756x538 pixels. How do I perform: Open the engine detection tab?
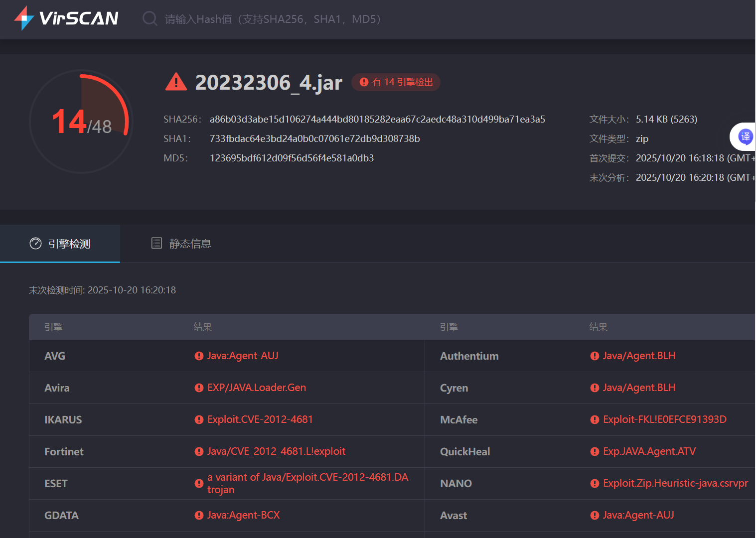tap(60, 244)
